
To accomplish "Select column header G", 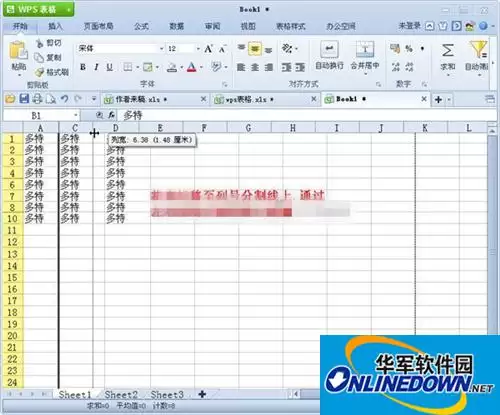I will (248, 128).
